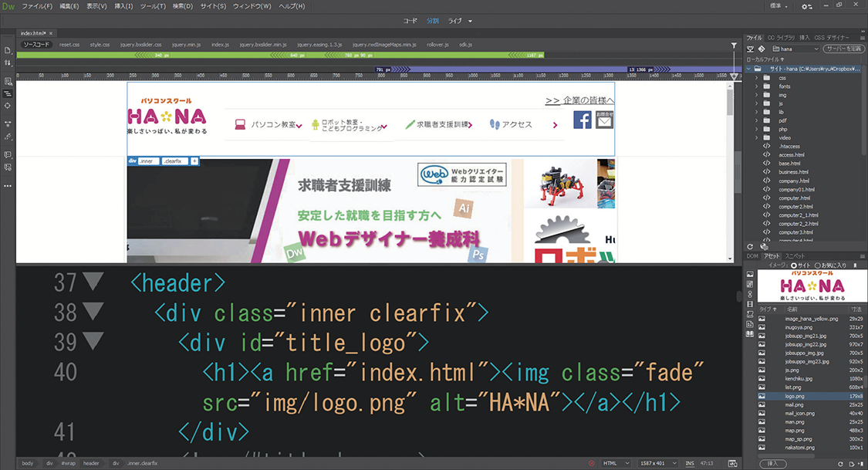This screenshot has width=868, height=470.
Task: Open the Open Documents tool in left toolbar
Action: tap(8, 50)
